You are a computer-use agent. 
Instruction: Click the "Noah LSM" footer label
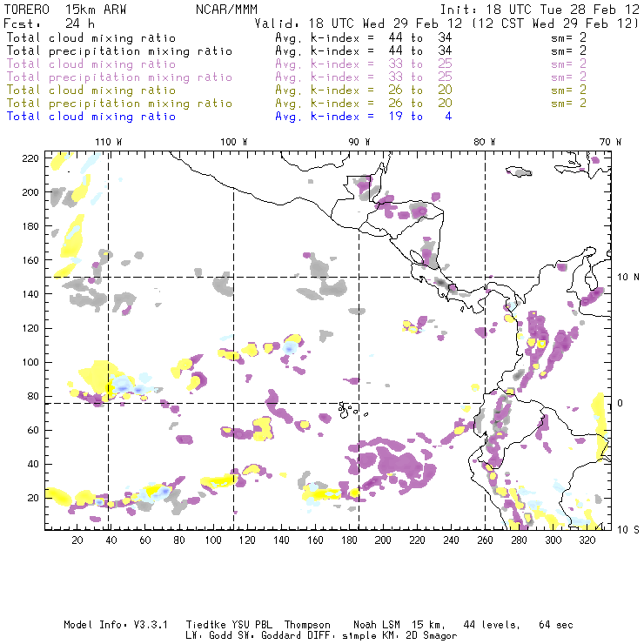click(x=377, y=625)
